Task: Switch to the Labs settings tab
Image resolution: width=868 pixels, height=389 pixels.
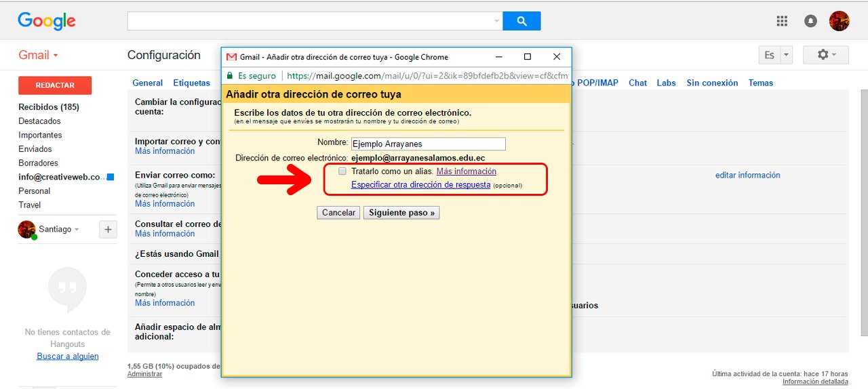Action: [666, 83]
